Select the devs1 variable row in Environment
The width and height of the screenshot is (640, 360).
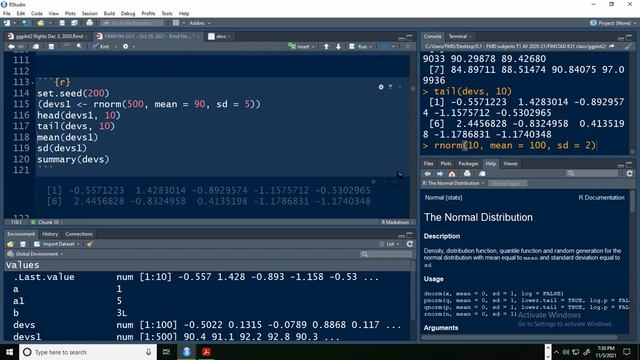tap(208, 337)
